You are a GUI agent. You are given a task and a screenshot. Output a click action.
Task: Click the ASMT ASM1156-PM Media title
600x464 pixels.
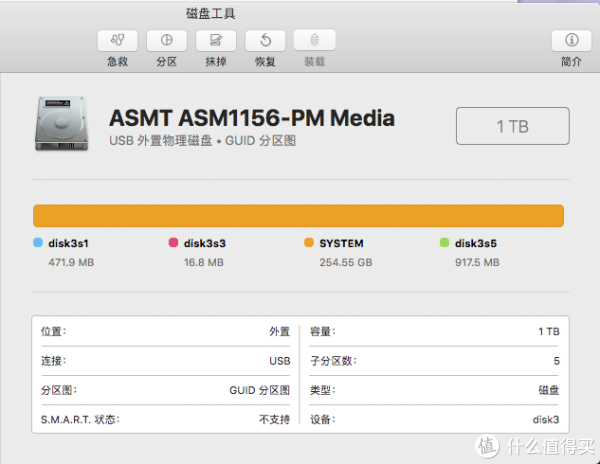point(251,119)
